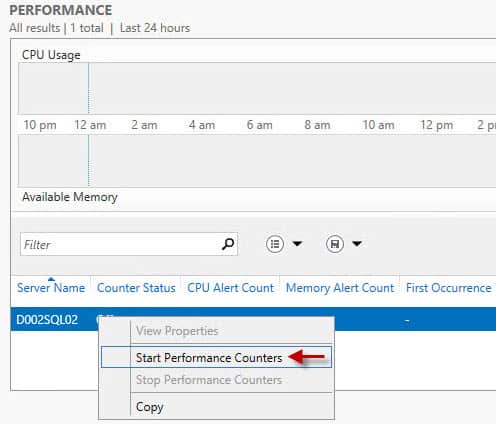Sort by Counter Status column header
This screenshot has height=424, width=496.
(x=136, y=288)
